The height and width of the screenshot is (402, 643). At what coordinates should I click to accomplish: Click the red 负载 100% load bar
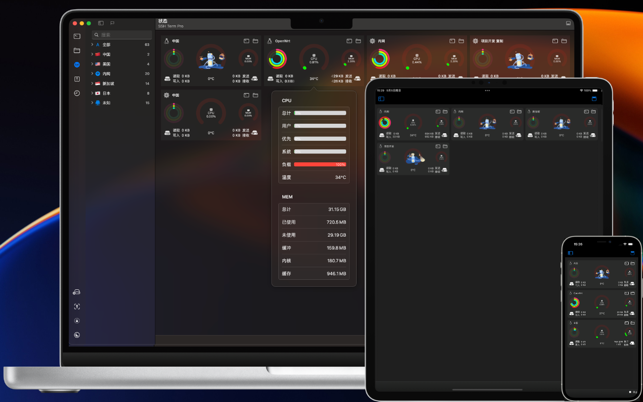tap(320, 164)
